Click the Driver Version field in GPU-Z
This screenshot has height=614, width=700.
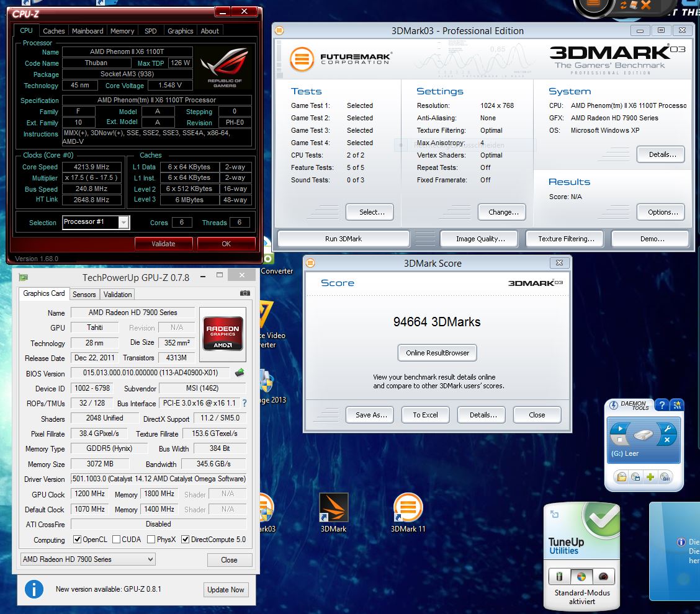coord(158,479)
